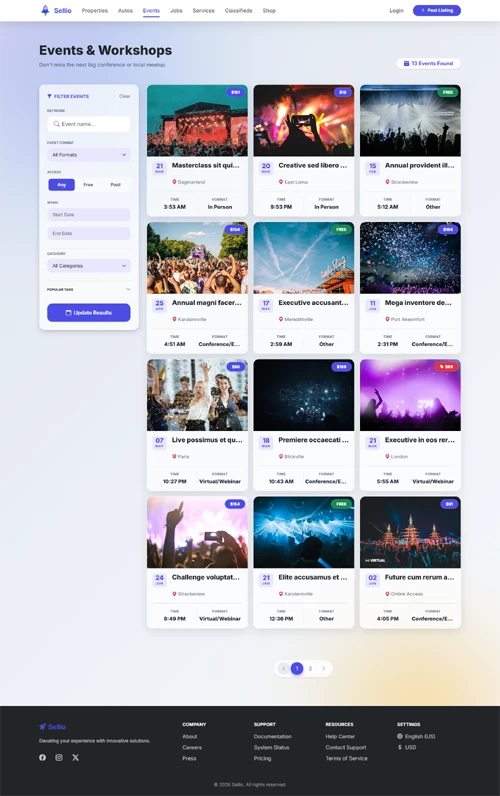Click the Event name keyword input
Viewport: 500px width, 796px height.
click(89, 124)
